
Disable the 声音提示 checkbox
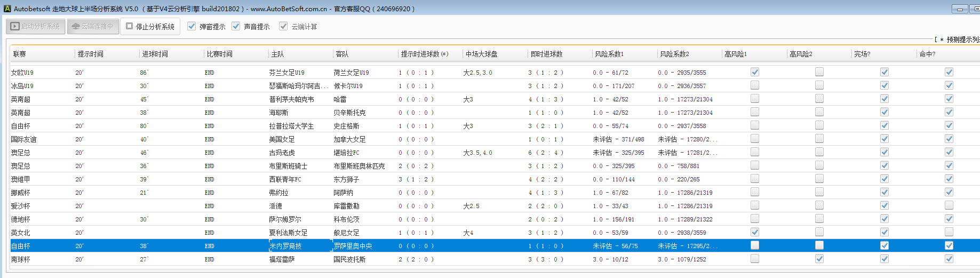coord(236,26)
